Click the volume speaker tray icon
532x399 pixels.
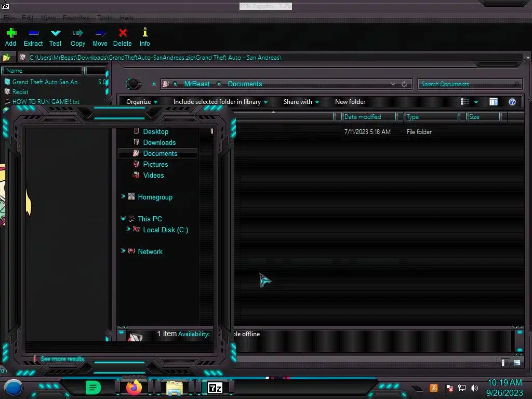point(474,388)
